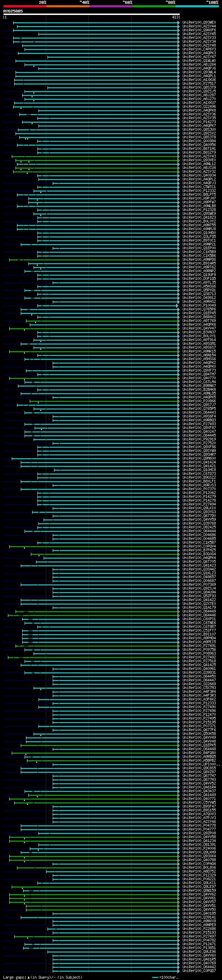Select hit UniRef100_Q6T705
This screenshot has width=222, height=980.
point(199,561)
